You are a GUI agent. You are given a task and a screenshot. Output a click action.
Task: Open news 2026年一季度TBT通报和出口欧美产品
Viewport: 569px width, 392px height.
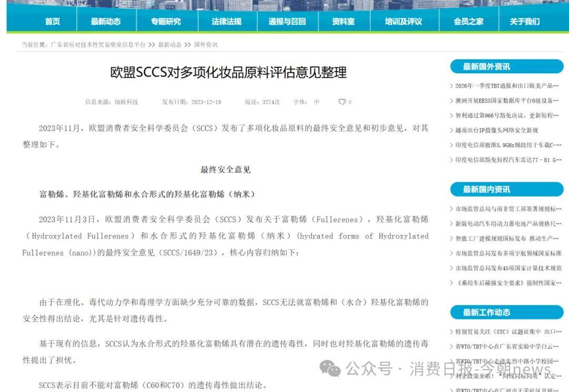507,86
